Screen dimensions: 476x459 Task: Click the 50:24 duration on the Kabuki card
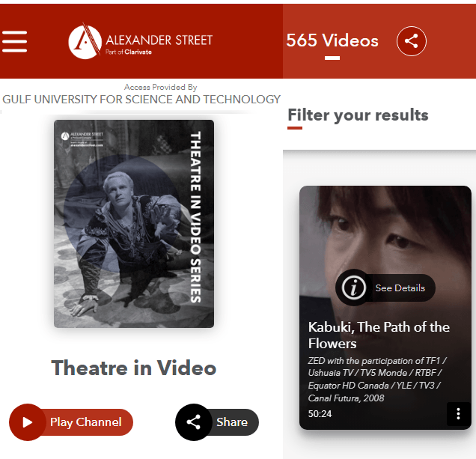320,414
